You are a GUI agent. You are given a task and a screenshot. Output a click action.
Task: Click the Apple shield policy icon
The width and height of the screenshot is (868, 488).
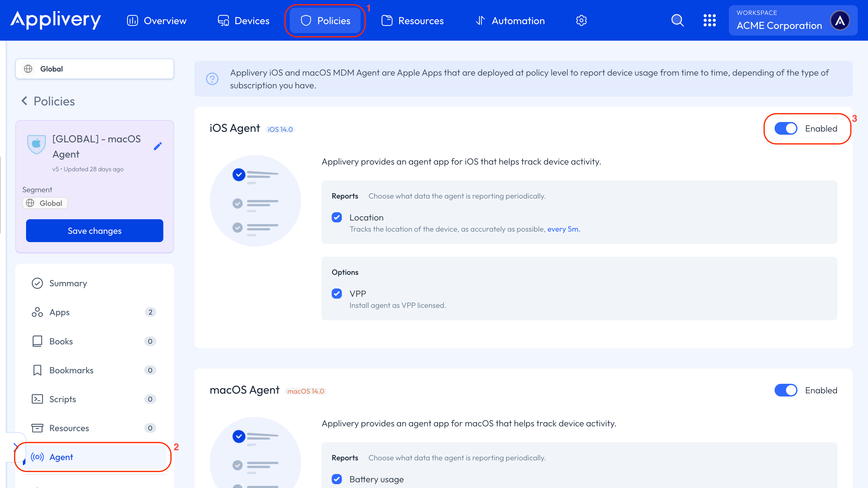click(37, 144)
